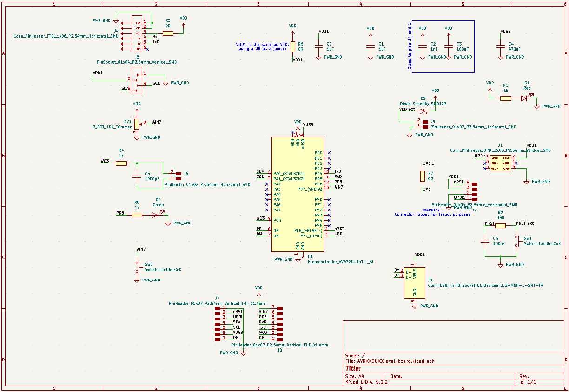569x392 pixels.
Task: Click the SW1 tactile switch symbol
Action: (x=516, y=242)
